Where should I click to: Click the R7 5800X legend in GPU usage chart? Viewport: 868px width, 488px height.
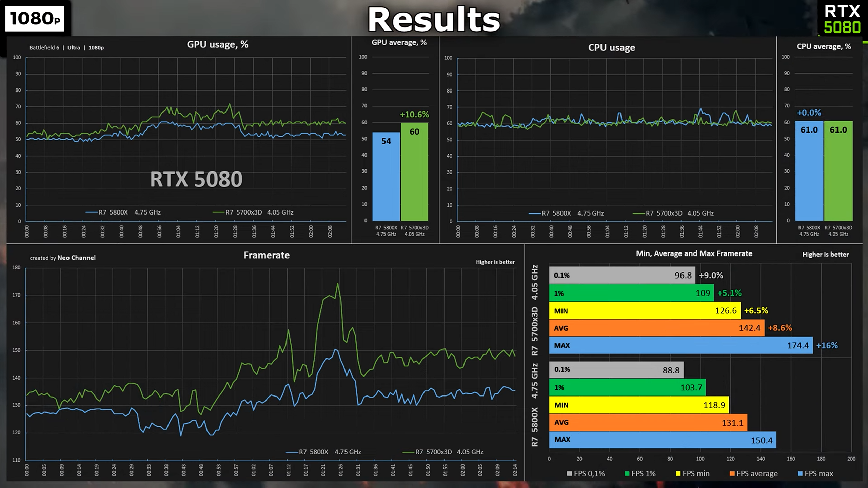[x=123, y=212]
